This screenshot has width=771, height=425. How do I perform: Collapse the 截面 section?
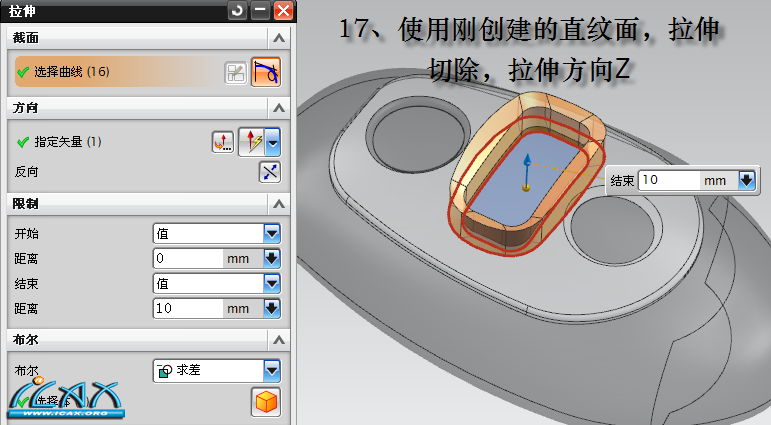pyautogui.click(x=279, y=38)
